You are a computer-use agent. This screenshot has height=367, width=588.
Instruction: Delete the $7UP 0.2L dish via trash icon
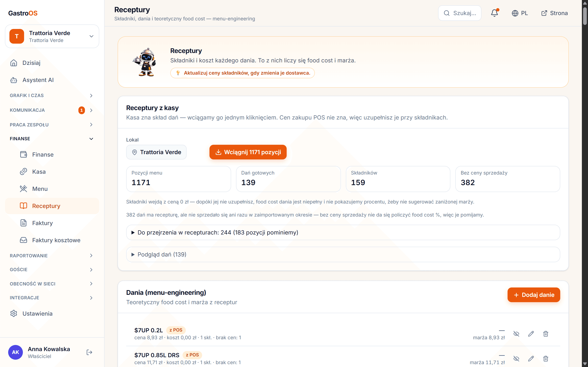[x=546, y=334]
